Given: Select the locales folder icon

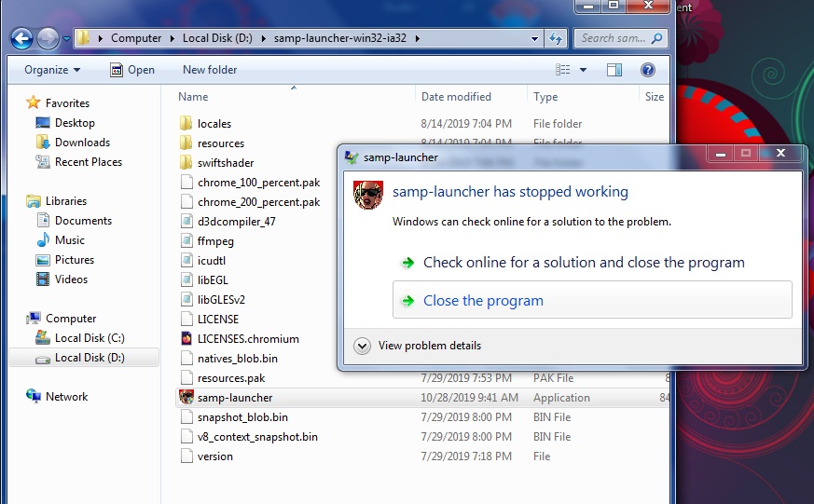Looking at the screenshot, I should click(x=186, y=123).
